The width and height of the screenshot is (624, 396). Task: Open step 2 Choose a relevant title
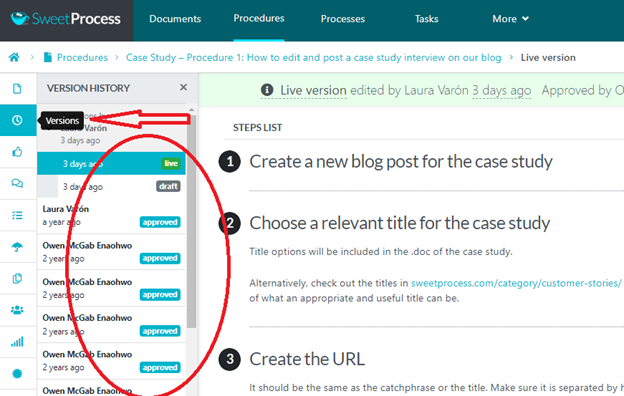click(400, 223)
